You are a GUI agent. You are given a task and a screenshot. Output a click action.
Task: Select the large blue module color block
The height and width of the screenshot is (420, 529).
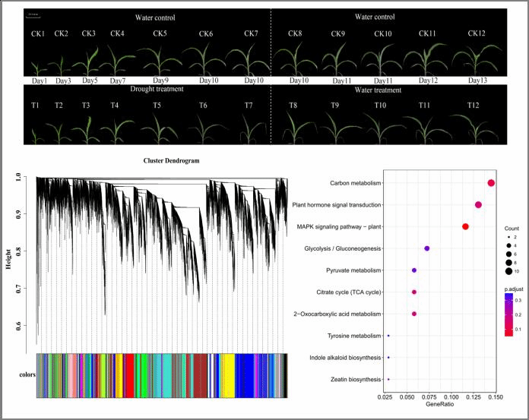247,374
